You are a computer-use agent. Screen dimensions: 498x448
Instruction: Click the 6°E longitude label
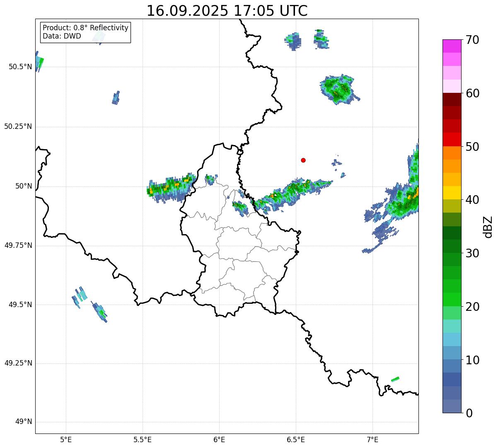point(219,439)
